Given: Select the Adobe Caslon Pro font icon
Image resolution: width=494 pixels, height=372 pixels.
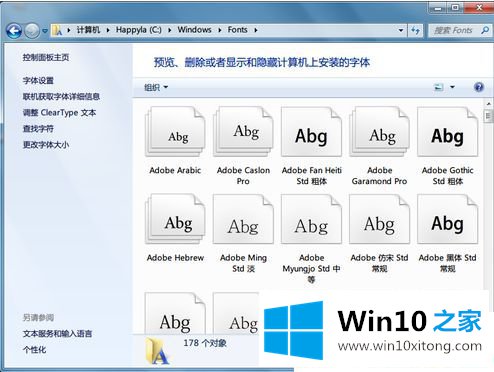Looking at the screenshot, I should click(243, 132).
